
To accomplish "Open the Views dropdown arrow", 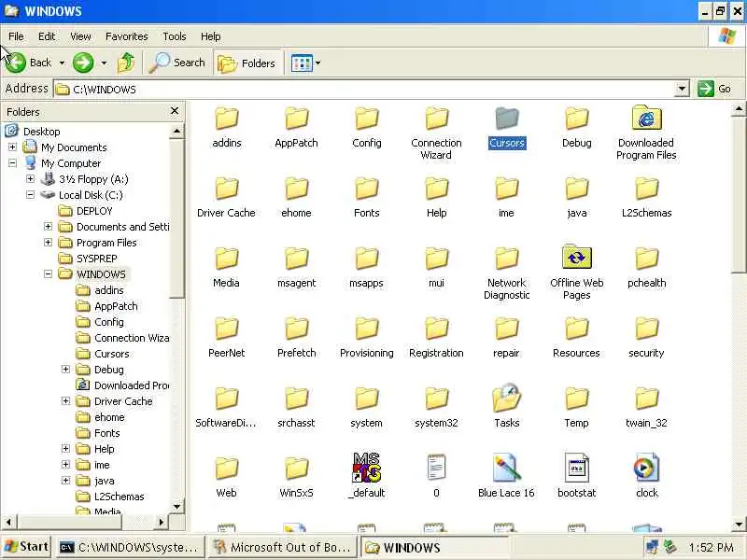I will coord(317,63).
